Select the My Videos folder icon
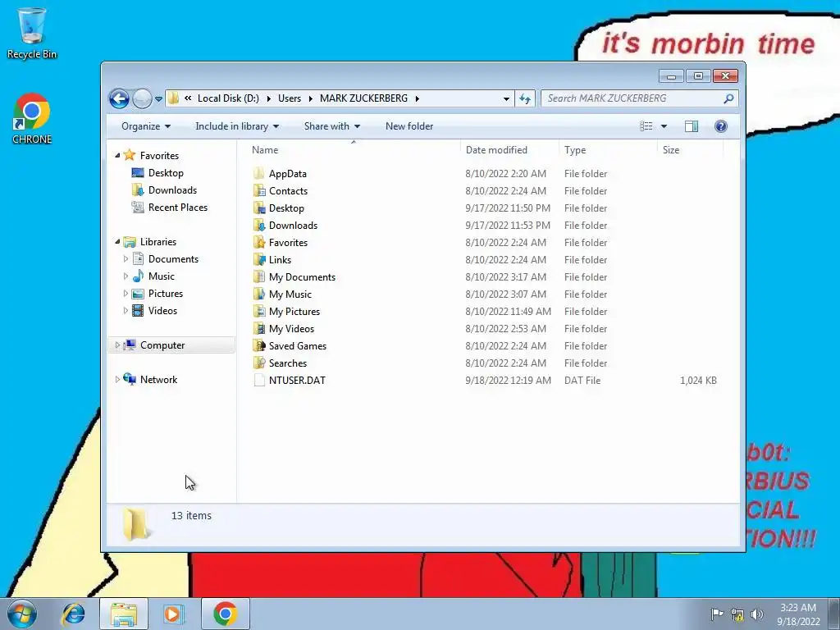Viewport: 840px width, 630px height. [x=259, y=328]
